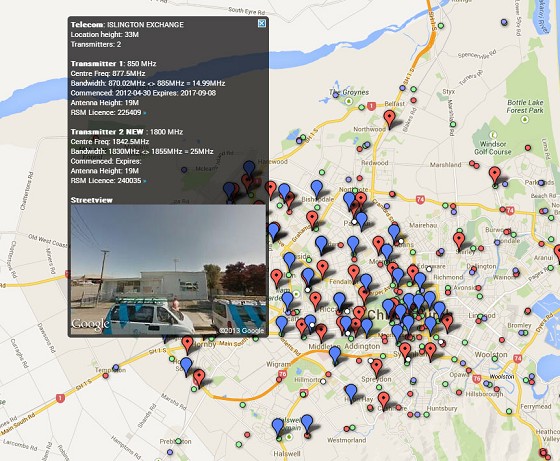Screen dimensions: 560x461
Task: Select the blue pin beside Middleton
Action: coord(335,355)
